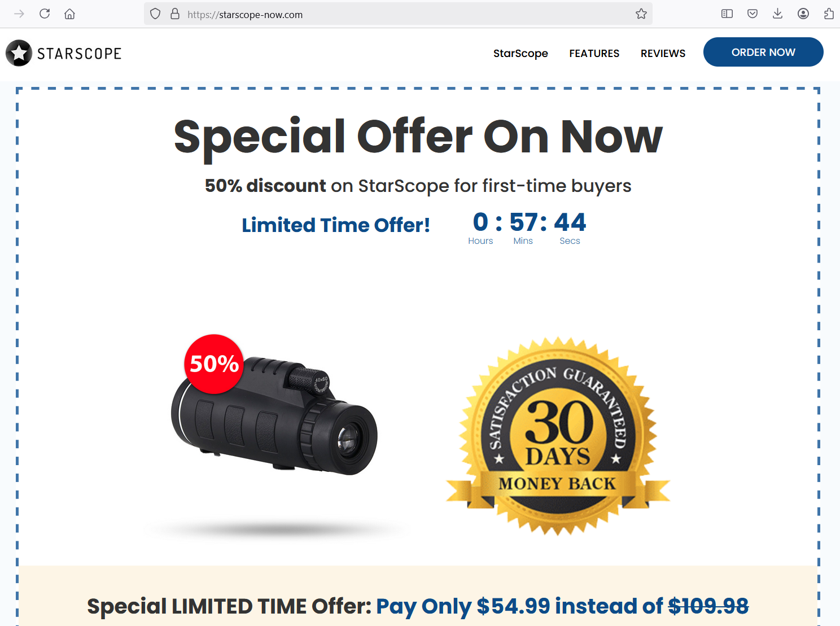Save page to Pocket icon
The image size is (840, 626).
coord(753,14)
